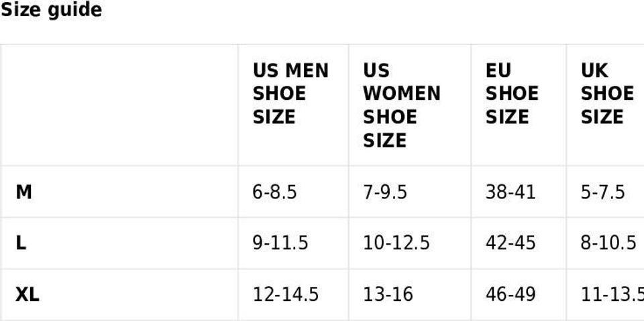Select the XL size row label

27,294
